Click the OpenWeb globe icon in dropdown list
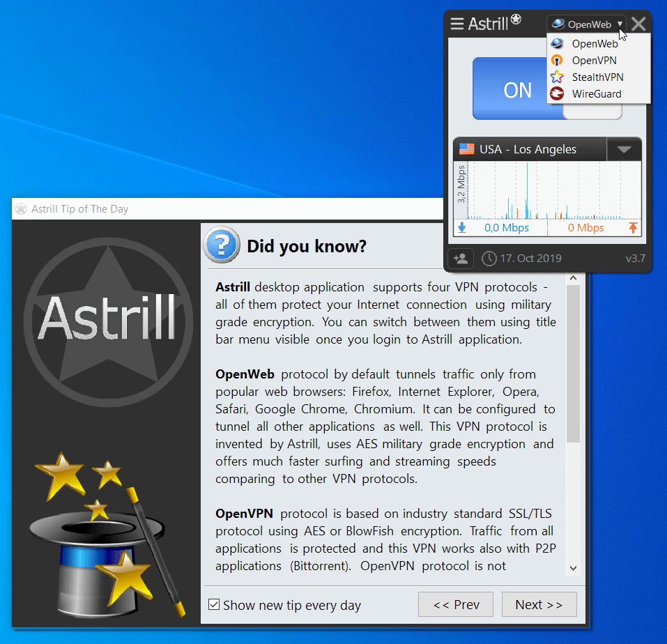 [557, 43]
